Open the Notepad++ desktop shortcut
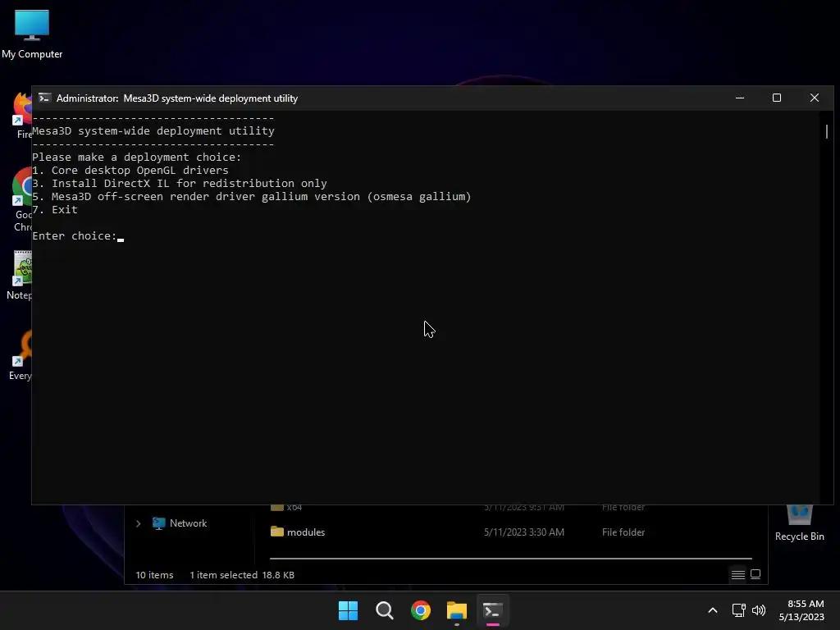 click(x=20, y=275)
